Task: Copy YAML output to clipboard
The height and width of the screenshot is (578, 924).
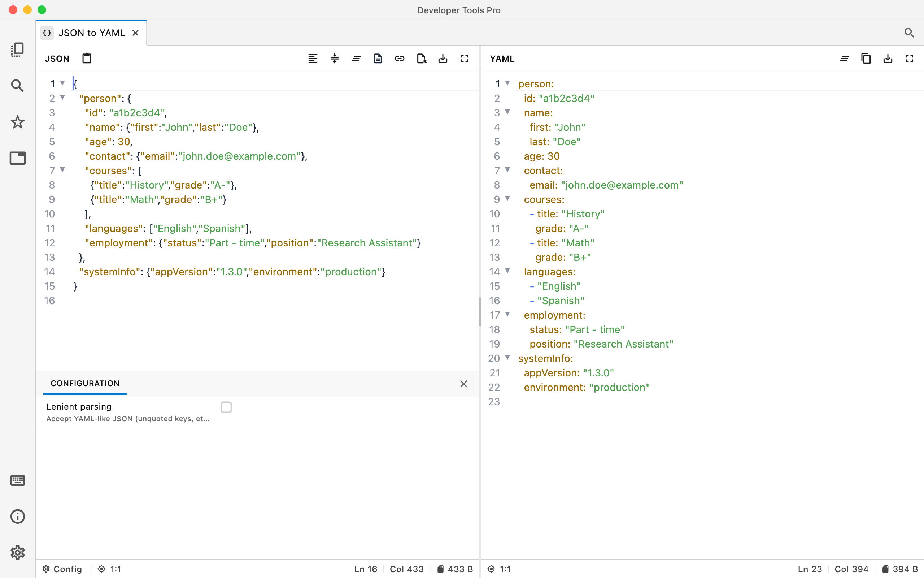Action: click(x=866, y=59)
